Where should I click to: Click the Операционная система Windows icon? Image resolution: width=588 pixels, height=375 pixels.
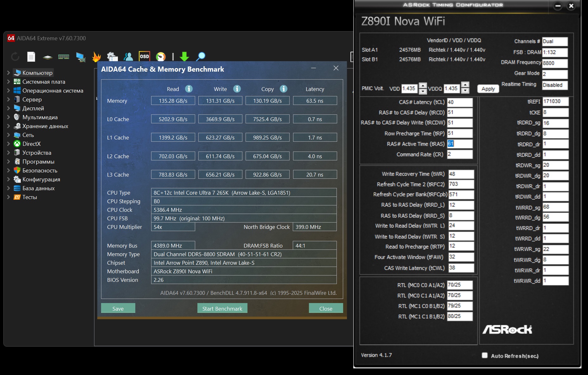coord(17,90)
